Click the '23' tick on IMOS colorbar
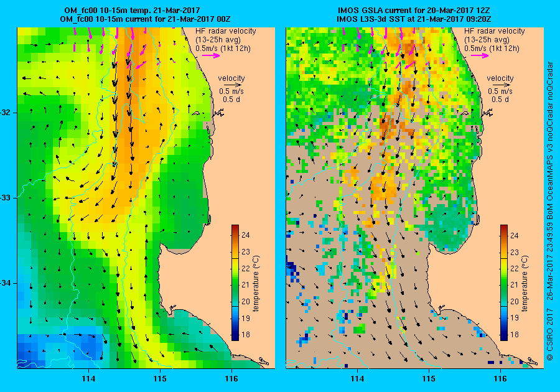The image size is (560, 392). 515,252
